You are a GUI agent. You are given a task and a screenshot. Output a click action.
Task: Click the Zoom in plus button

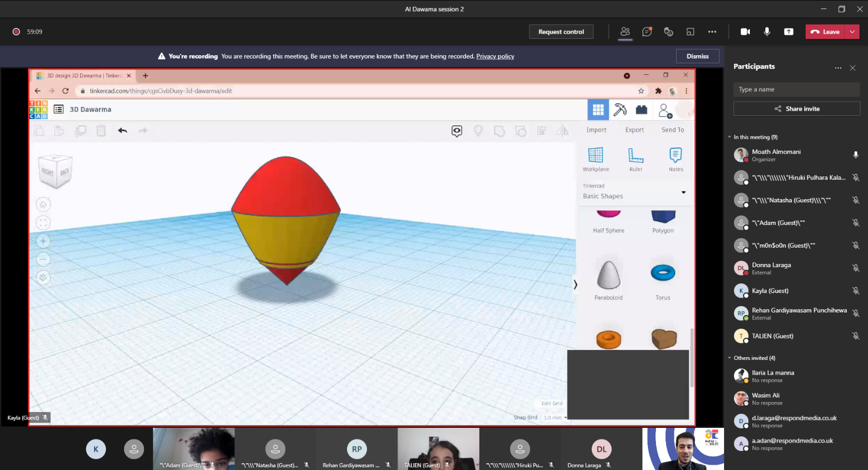click(x=43, y=241)
